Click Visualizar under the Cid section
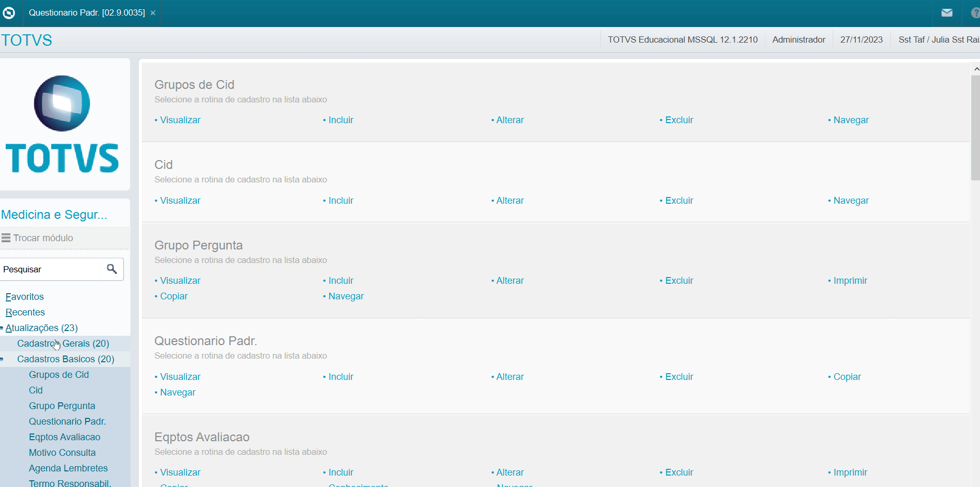This screenshot has height=487, width=980. (x=180, y=201)
